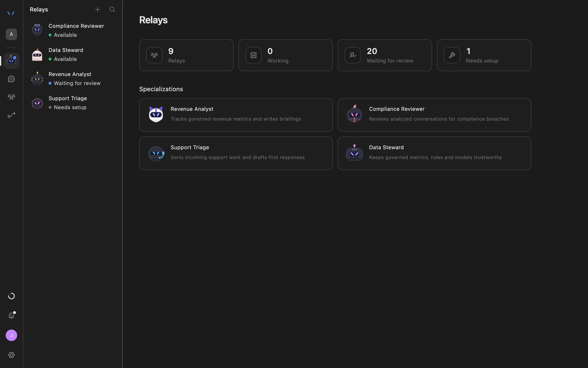The width and height of the screenshot is (588, 368).
Task: Open the workflow connections icon
Action: click(11, 115)
